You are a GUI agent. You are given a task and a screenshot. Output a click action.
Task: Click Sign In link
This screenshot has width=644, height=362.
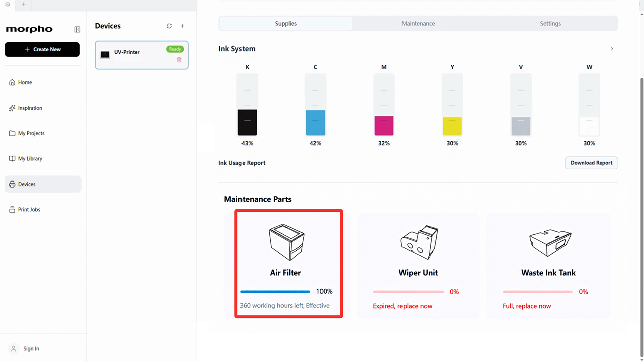click(x=31, y=349)
